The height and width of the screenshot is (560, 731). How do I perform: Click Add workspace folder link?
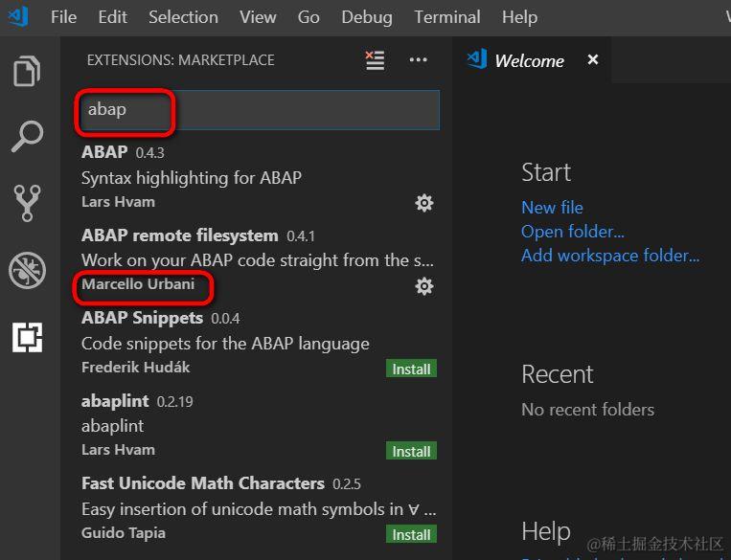(610, 256)
